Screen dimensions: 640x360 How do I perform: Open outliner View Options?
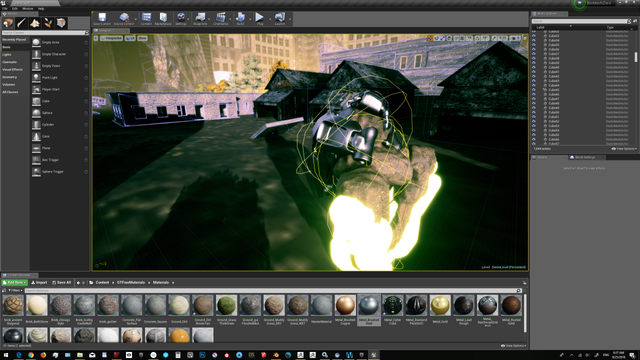tap(624, 149)
